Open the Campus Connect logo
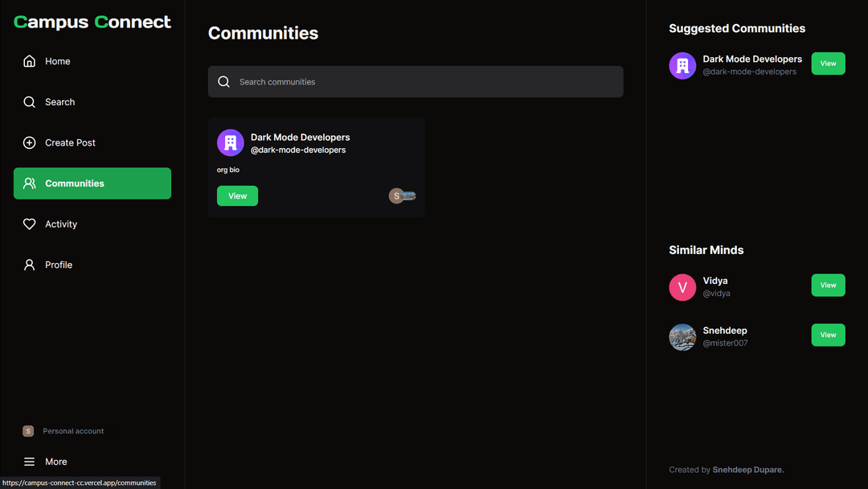 92,22
